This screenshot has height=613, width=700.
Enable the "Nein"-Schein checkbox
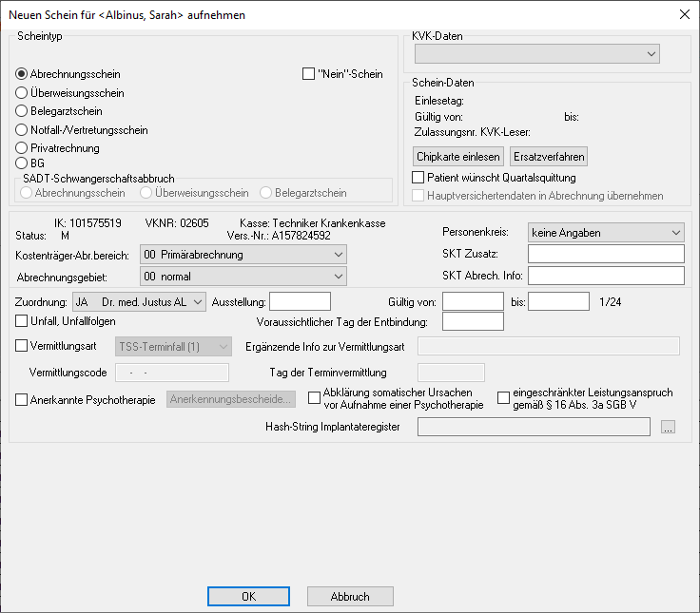(308, 74)
